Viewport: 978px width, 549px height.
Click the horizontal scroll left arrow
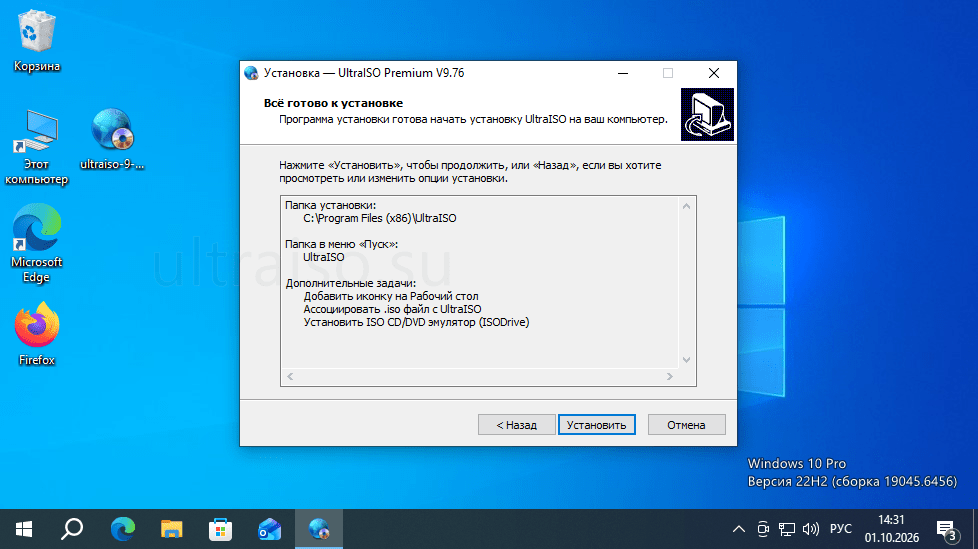click(290, 377)
